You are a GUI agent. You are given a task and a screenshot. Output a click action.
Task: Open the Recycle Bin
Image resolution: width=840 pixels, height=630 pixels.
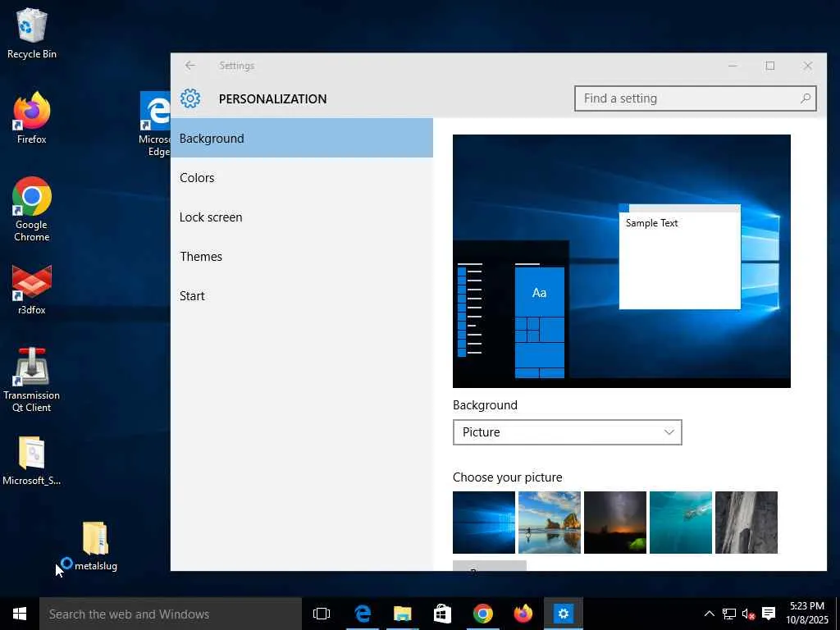click(x=32, y=27)
